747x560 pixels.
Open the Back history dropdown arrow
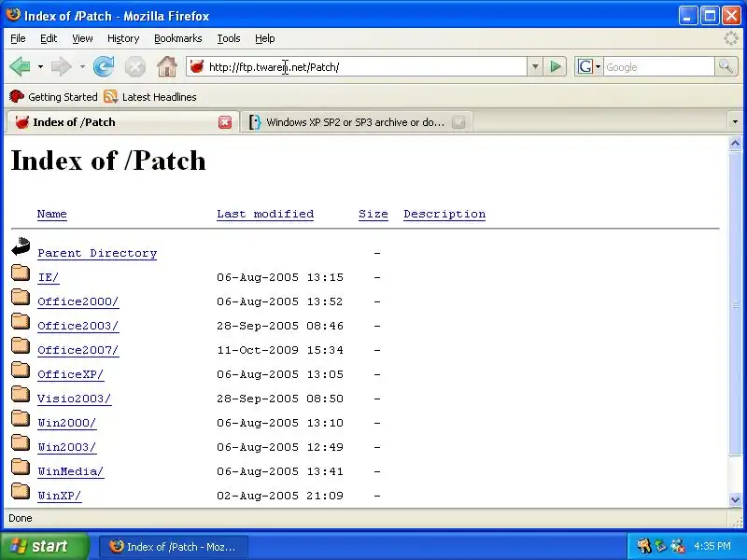point(40,66)
